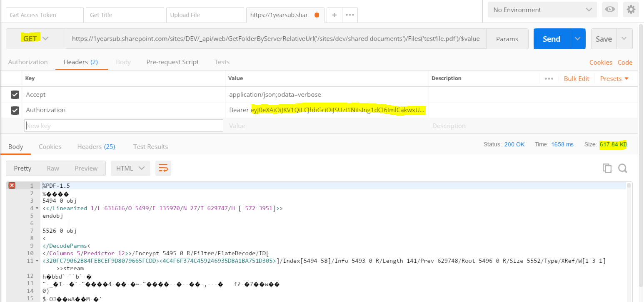Toggle response text wrapping icon
The image size is (644, 302).
163,168
